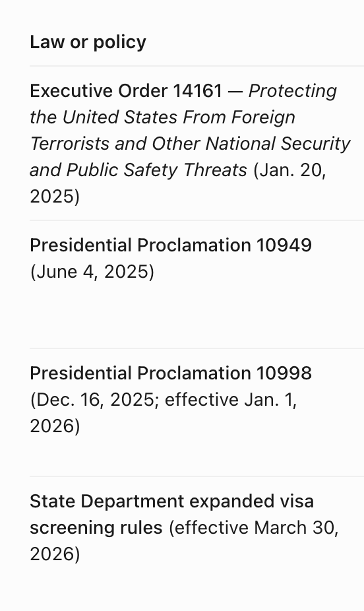Click the number "10949" in the proclamation title
Screen dimensions: 364x611
(284, 245)
